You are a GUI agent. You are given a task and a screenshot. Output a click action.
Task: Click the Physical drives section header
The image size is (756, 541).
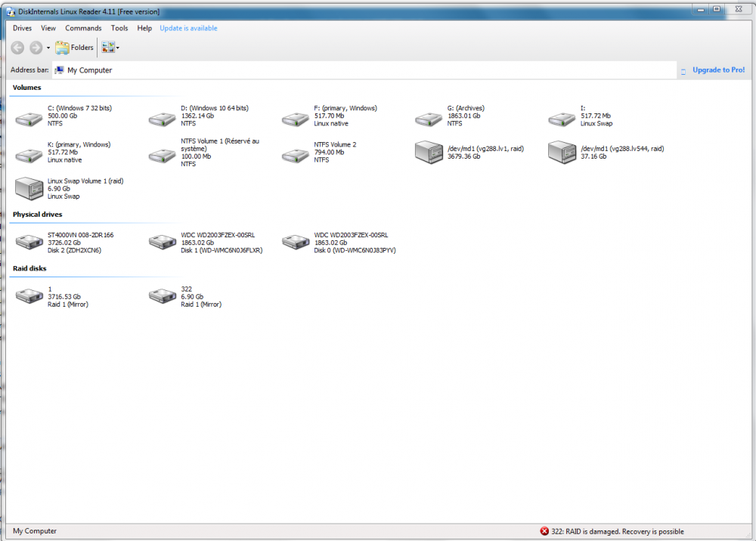tap(38, 215)
